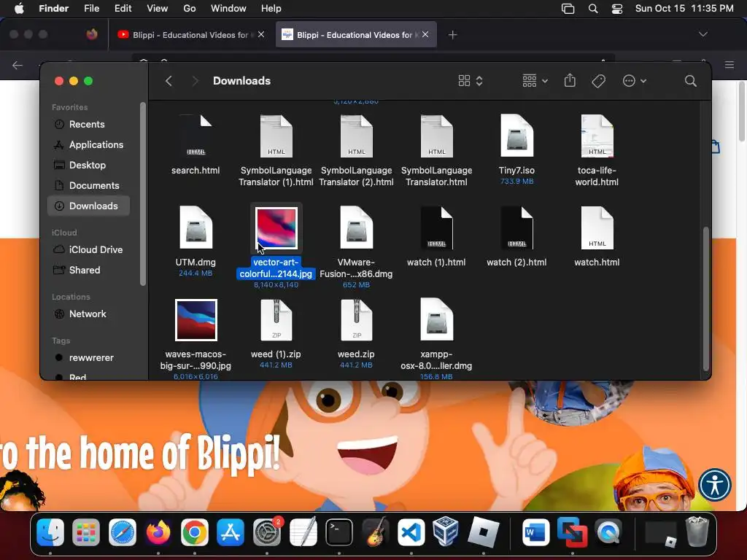The height and width of the screenshot is (560, 747).
Task: Open the Group By dropdown in Finder toolbar
Action: tap(535, 81)
